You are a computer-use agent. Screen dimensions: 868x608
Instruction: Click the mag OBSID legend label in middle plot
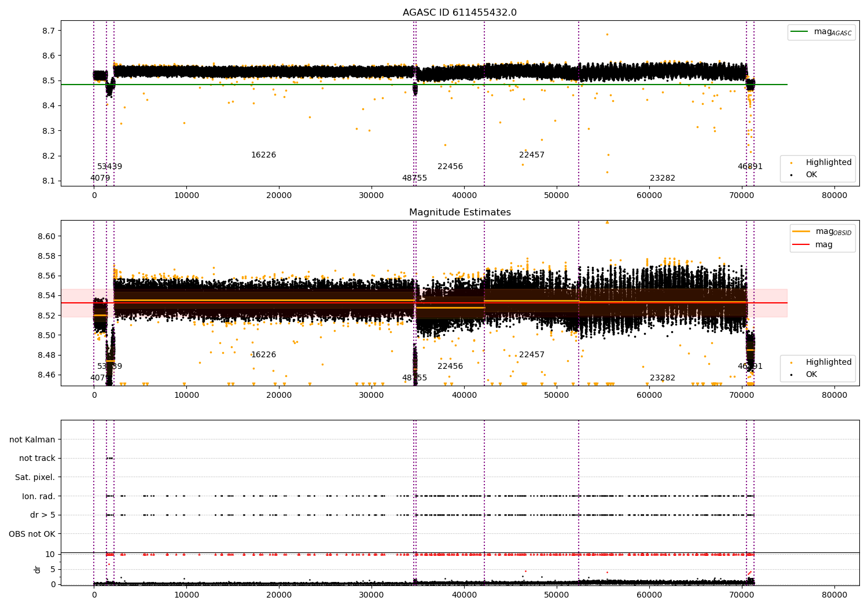[834, 232]
